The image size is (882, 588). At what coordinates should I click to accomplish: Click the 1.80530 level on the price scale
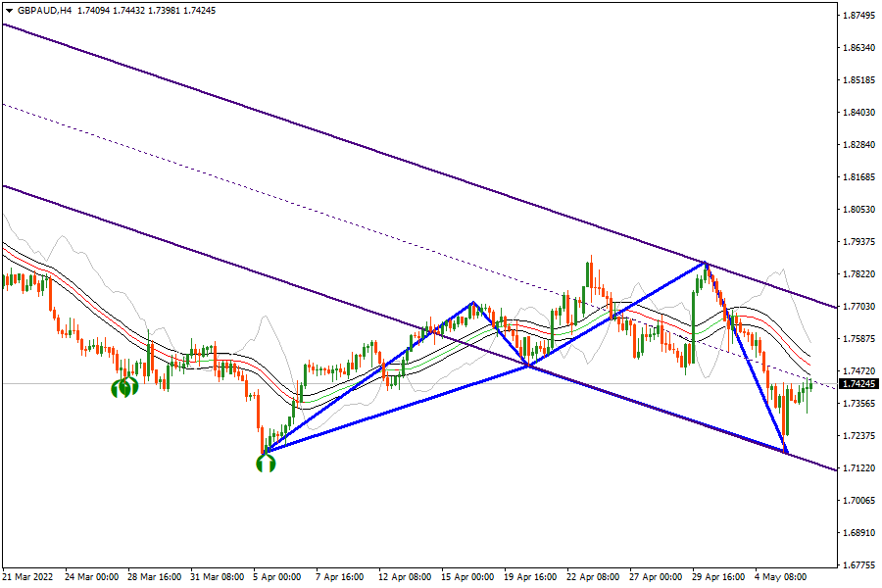(x=858, y=210)
